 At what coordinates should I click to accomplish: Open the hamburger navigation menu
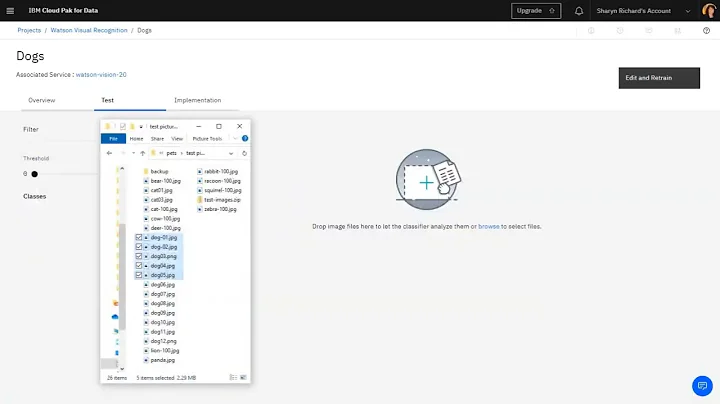(10, 11)
